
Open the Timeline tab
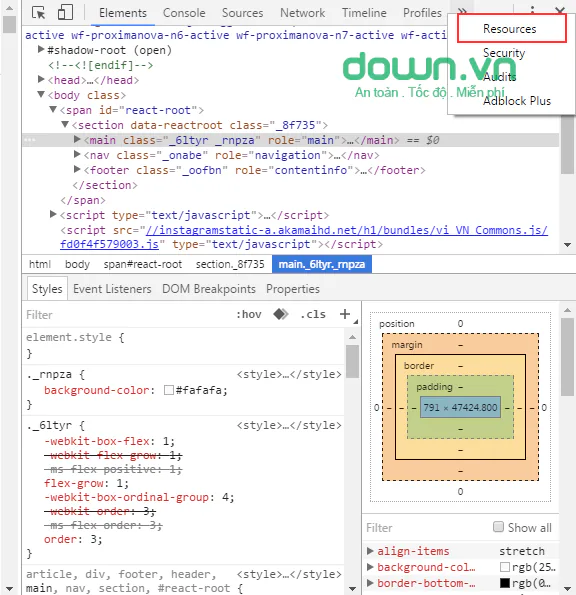pyautogui.click(x=364, y=13)
